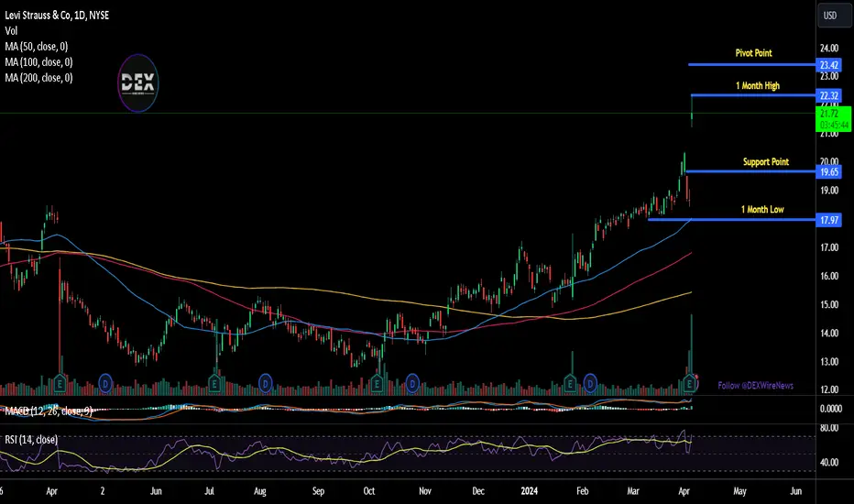Viewport: 854px width, 504px height.
Task: Click the 12.00 price axis label
Action: [x=829, y=389]
